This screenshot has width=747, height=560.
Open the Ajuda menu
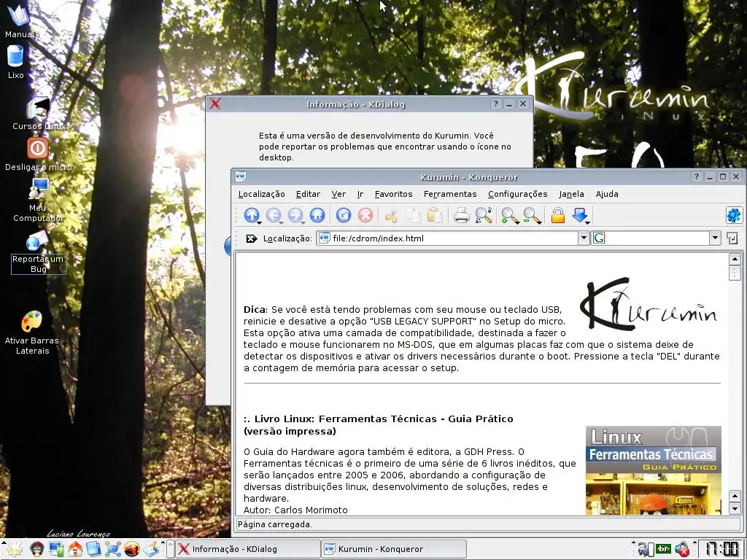607,194
